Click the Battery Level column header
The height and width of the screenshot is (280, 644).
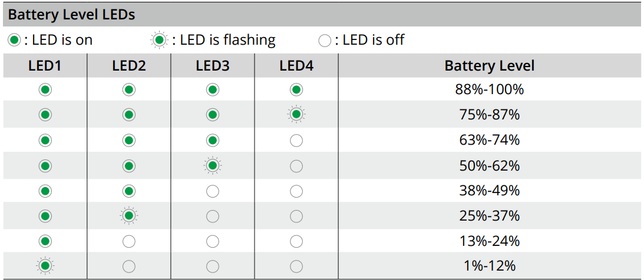(x=489, y=65)
